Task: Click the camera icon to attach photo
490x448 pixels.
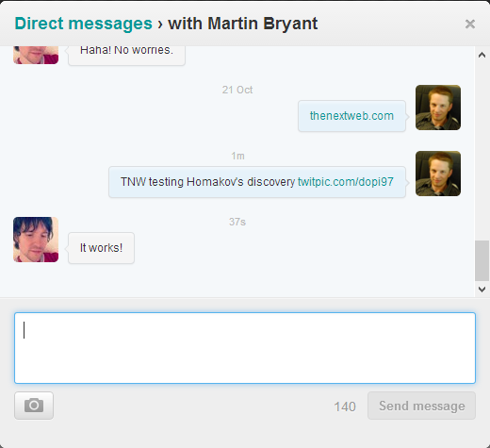Action: coord(34,406)
